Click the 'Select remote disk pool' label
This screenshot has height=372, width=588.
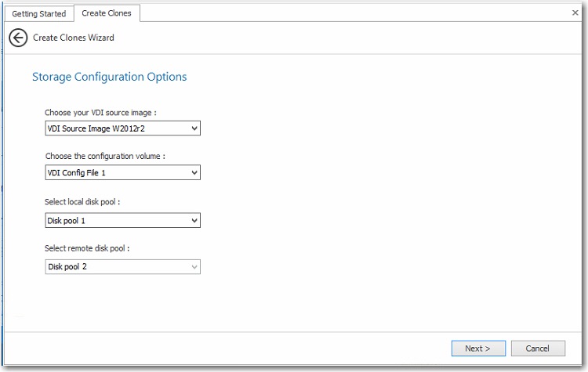[91, 248]
